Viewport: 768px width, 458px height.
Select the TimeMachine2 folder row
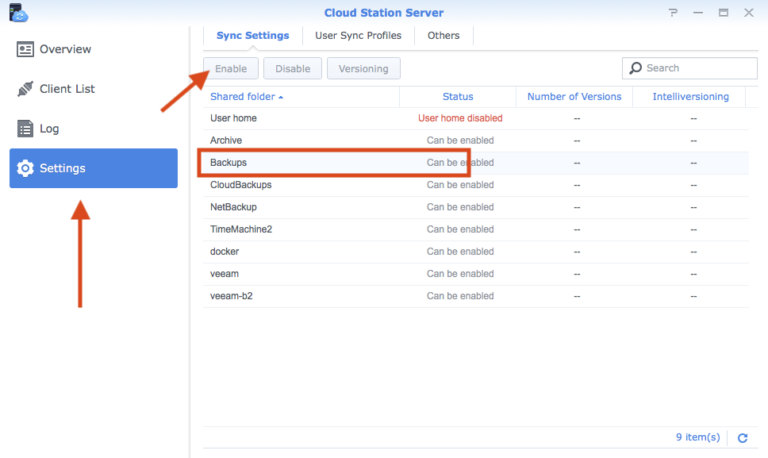tap(476, 229)
